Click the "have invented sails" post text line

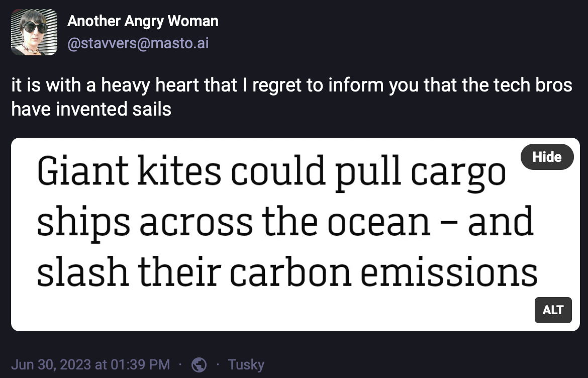91,109
